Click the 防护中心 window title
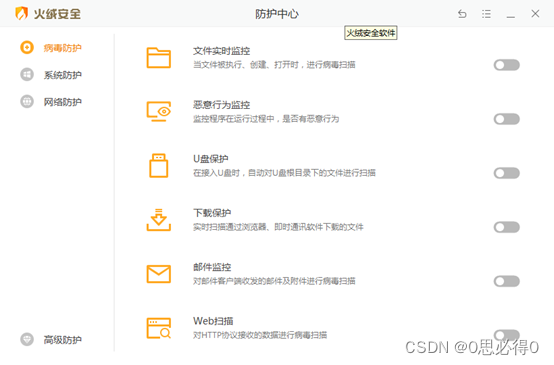 pyautogui.click(x=277, y=14)
